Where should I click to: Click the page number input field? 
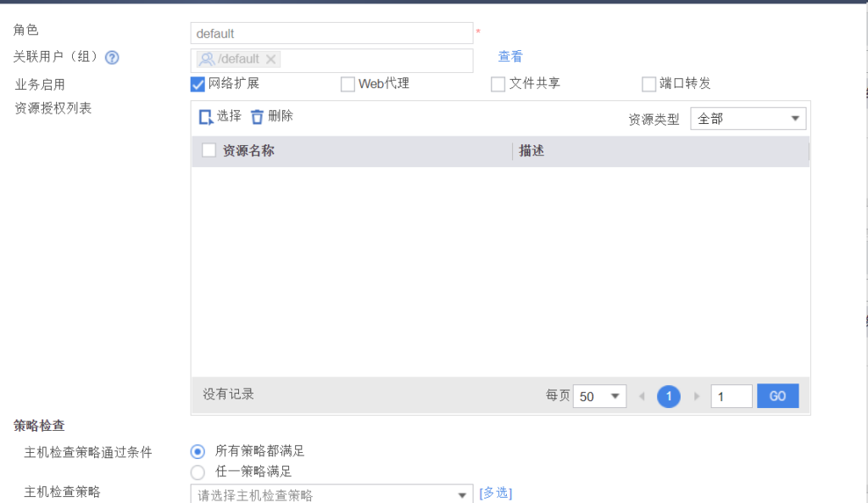pyautogui.click(x=731, y=396)
